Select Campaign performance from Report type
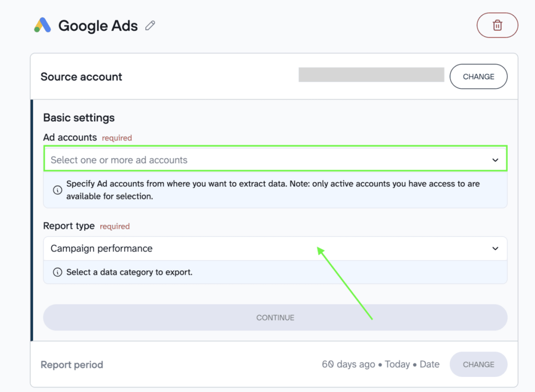Image resolution: width=535 pixels, height=392 pixels. click(101, 248)
